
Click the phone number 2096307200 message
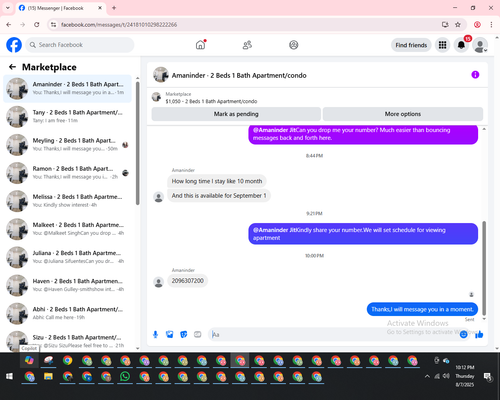(188, 281)
